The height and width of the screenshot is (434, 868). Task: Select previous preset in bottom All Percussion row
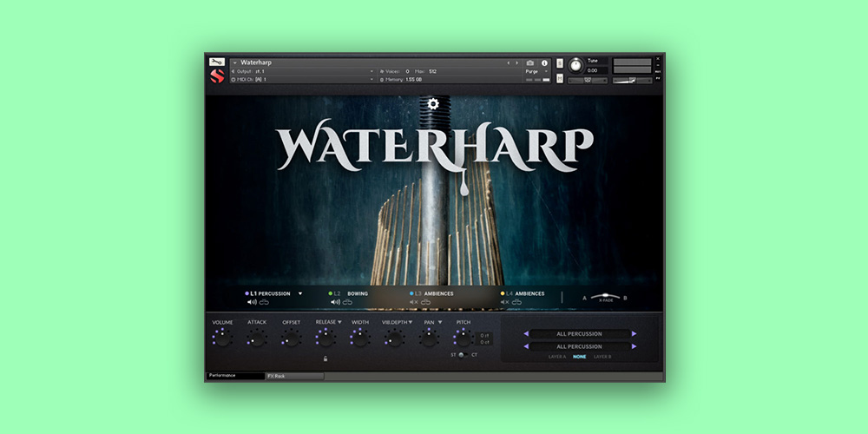pyautogui.click(x=526, y=346)
